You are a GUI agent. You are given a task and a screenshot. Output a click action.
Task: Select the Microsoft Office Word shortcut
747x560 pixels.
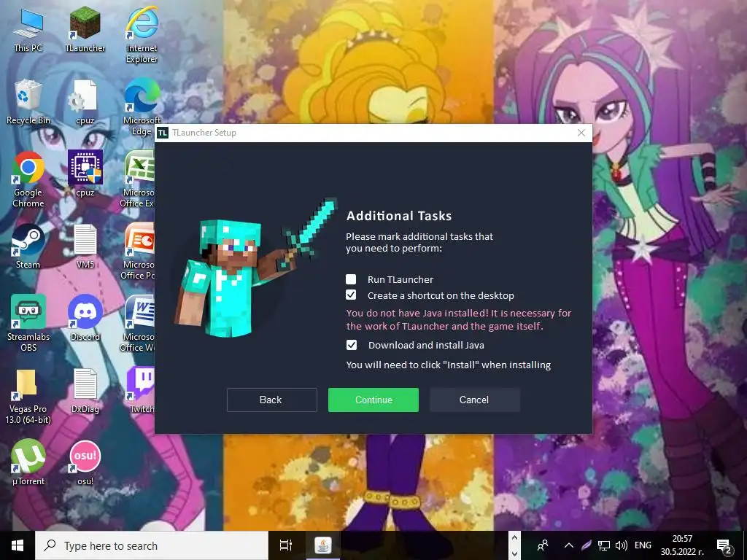(138, 324)
